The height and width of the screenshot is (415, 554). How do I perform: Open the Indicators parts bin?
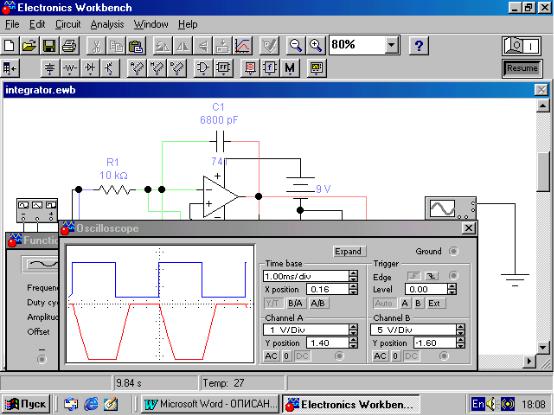250,68
